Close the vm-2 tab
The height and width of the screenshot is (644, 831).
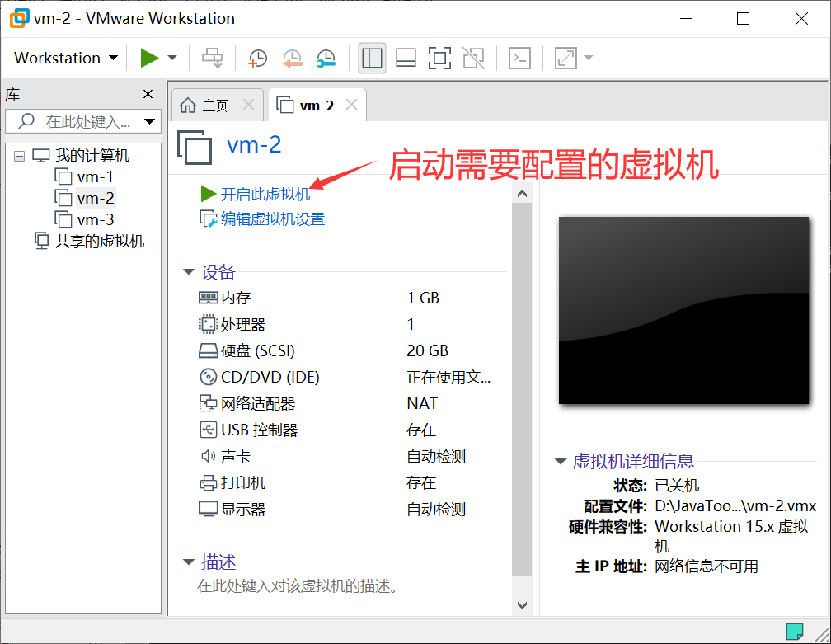(x=351, y=105)
